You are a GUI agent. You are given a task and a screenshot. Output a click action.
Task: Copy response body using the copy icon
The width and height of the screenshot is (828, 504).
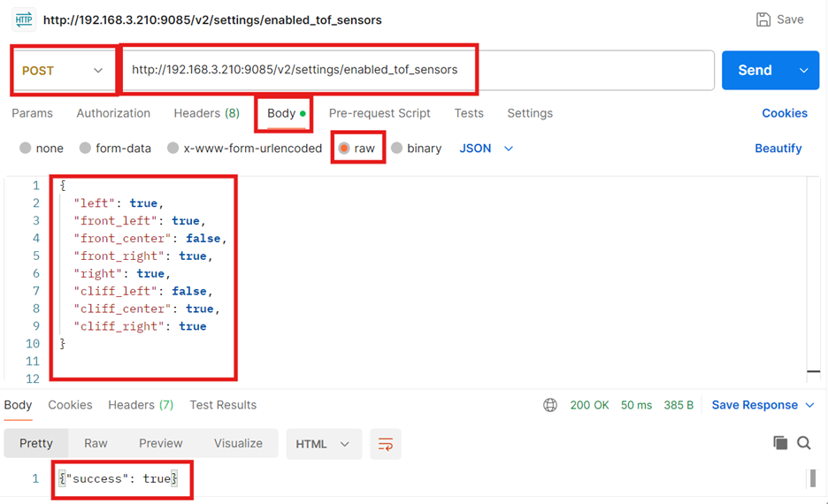(x=780, y=443)
